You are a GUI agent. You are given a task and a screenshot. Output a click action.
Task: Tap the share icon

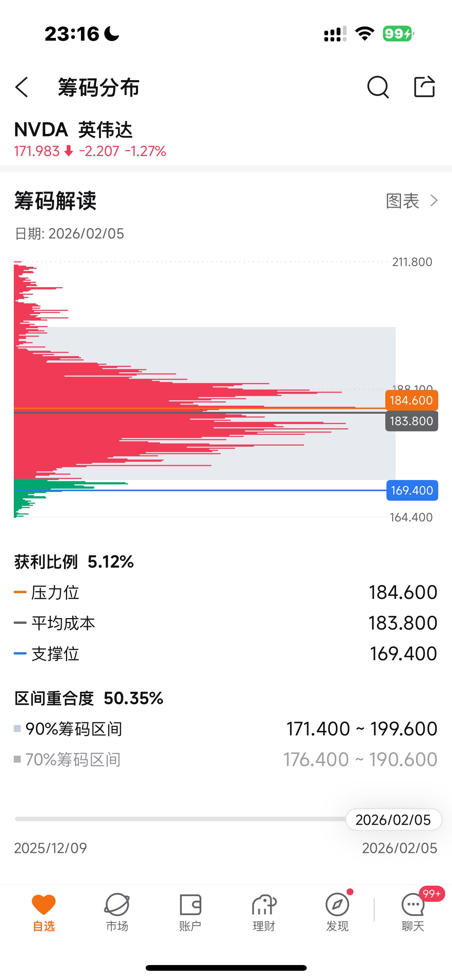pos(424,87)
